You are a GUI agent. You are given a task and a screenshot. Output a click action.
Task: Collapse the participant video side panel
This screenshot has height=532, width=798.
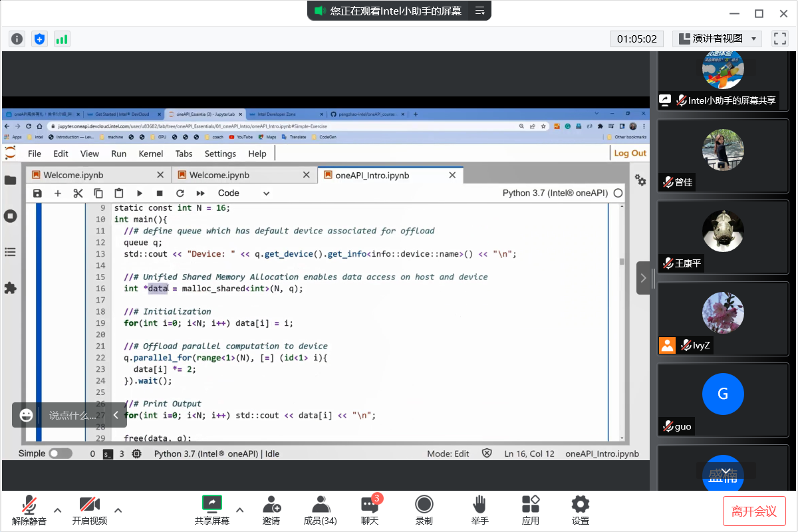(x=643, y=278)
